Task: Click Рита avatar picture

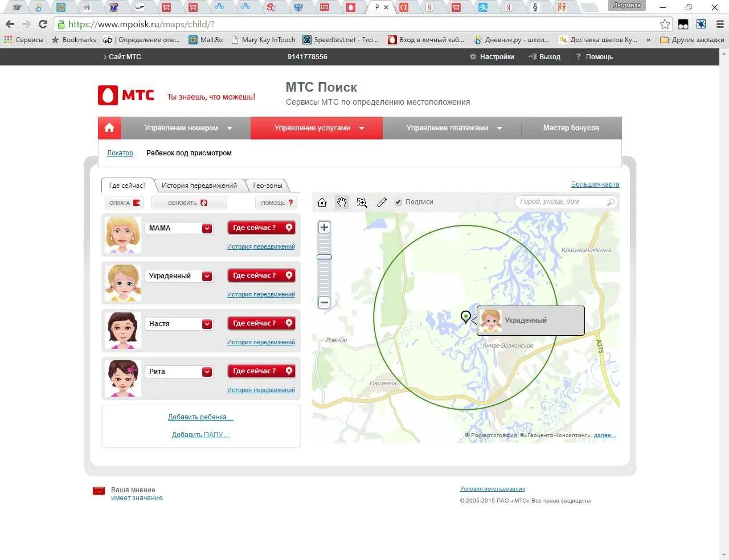Action: tap(122, 378)
